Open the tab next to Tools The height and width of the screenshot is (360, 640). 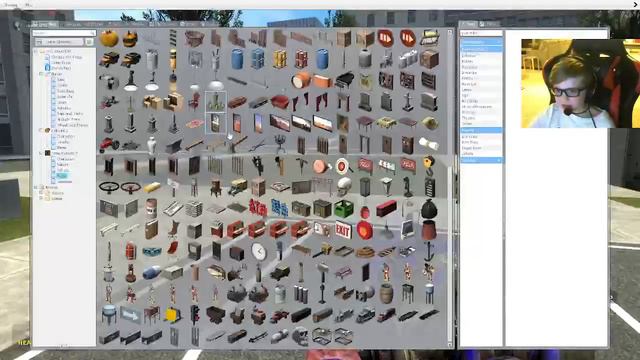[489, 24]
